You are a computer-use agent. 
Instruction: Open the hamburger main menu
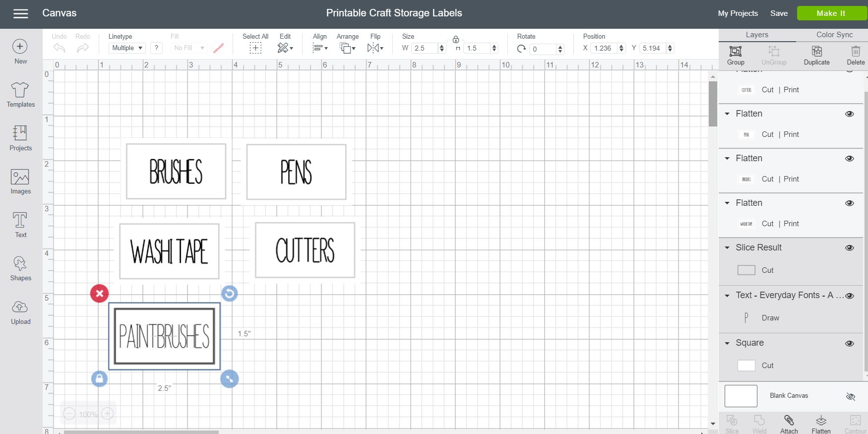click(x=20, y=14)
